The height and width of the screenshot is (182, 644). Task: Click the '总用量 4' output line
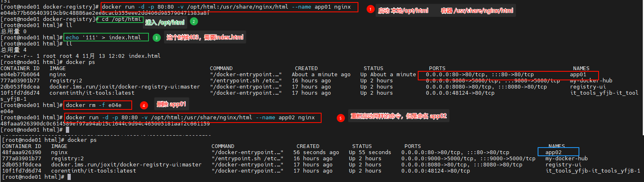[x=14, y=50]
